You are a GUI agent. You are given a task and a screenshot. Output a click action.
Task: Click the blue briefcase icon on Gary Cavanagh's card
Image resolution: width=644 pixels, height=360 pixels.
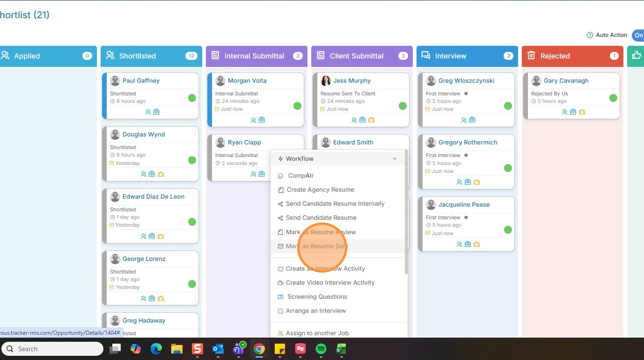[573, 112]
